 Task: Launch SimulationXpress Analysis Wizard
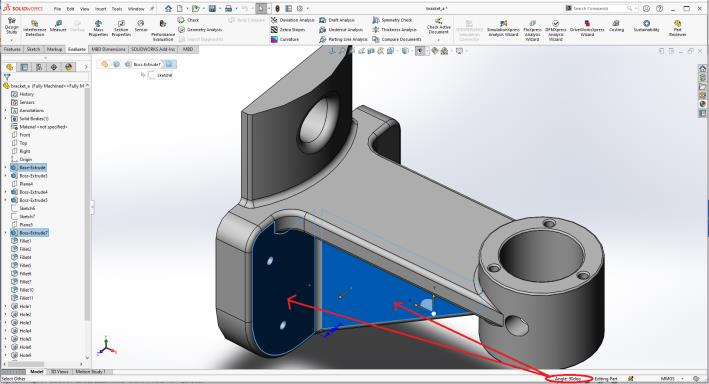503,28
